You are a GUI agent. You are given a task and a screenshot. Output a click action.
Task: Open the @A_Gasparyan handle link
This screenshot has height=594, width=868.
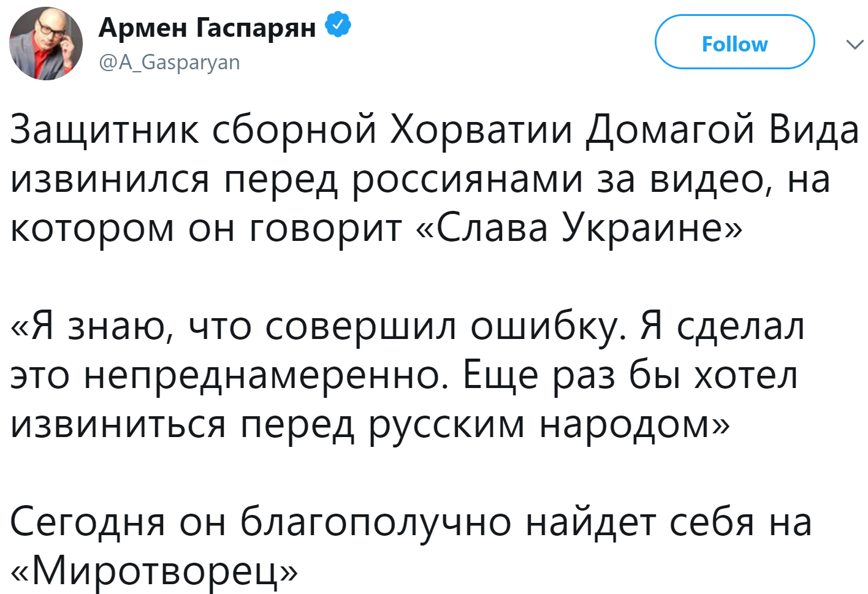(x=169, y=62)
